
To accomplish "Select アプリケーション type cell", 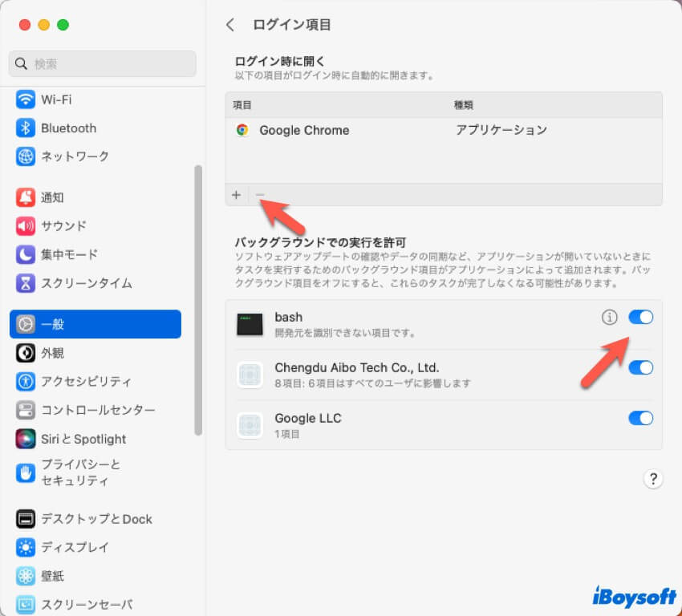I will pos(501,130).
